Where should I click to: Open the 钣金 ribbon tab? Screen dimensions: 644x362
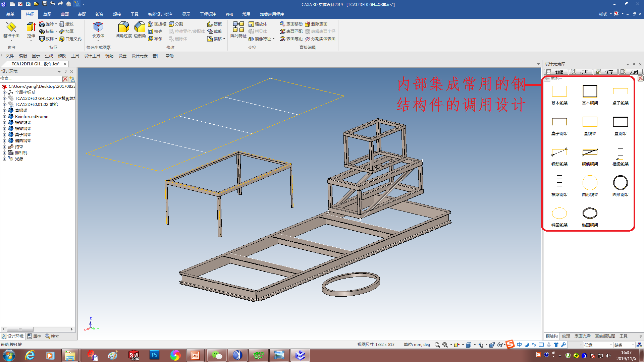coord(99,14)
